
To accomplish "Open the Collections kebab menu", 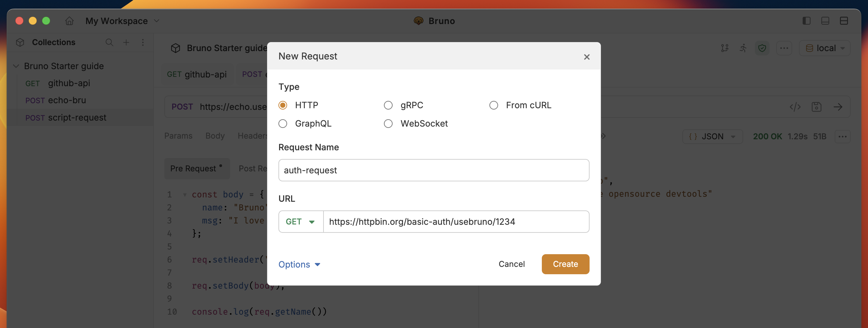I will click(x=143, y=42).
